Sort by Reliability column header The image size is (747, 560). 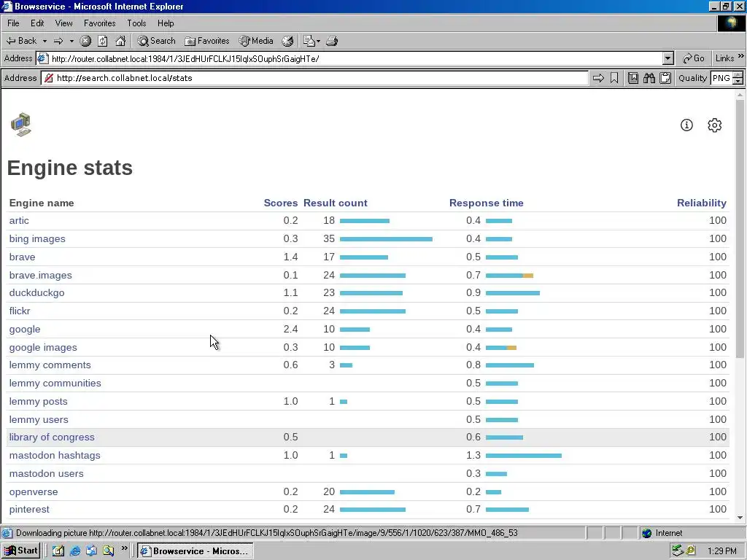pos(702,203)
